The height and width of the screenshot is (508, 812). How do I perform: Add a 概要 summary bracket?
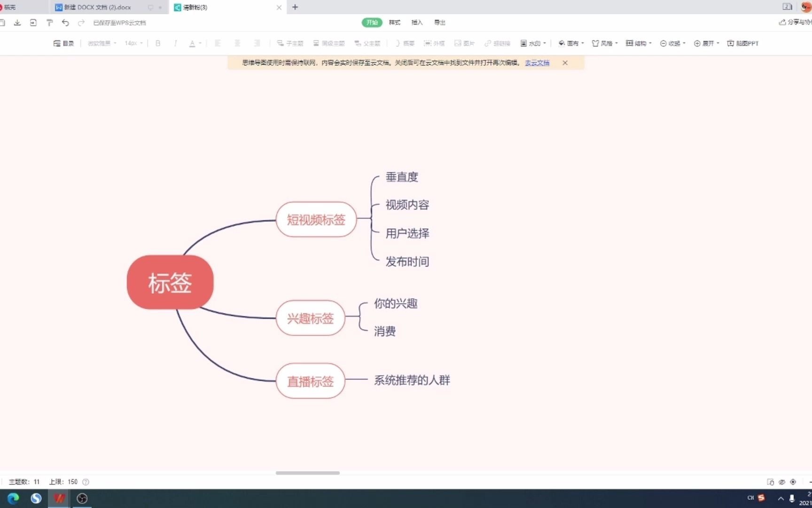point(405,43)
